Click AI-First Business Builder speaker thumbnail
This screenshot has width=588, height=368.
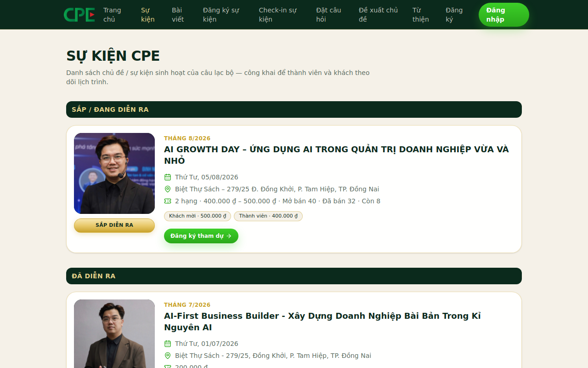click(x=114, y=334)
